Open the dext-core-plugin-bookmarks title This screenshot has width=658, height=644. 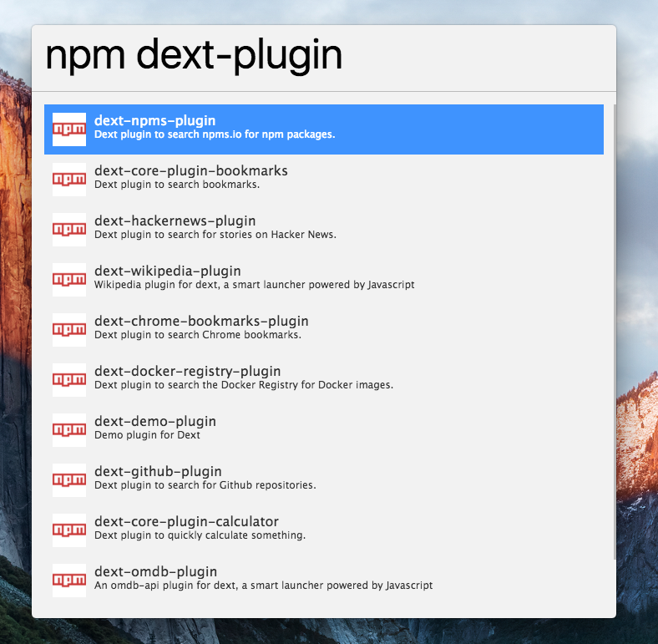(191, 170)
